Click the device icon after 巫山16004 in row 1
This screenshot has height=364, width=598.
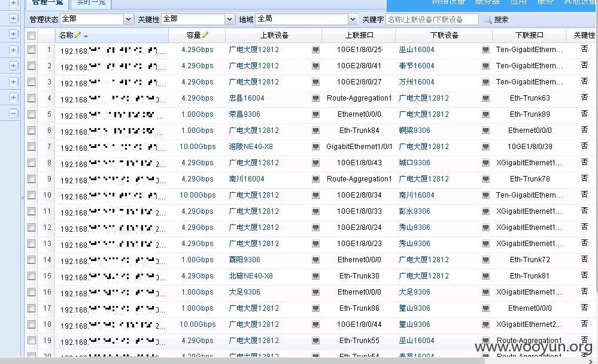[485, 50]
